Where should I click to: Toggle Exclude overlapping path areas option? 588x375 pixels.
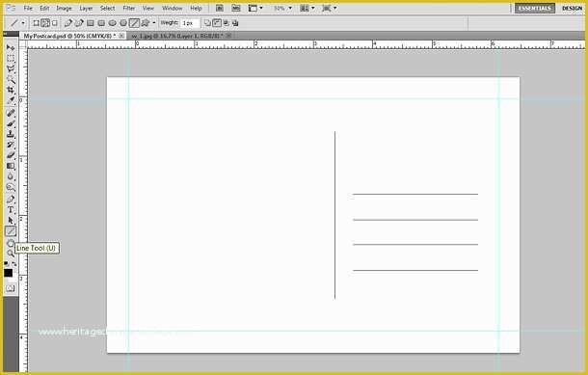click(x=235, y=23)
